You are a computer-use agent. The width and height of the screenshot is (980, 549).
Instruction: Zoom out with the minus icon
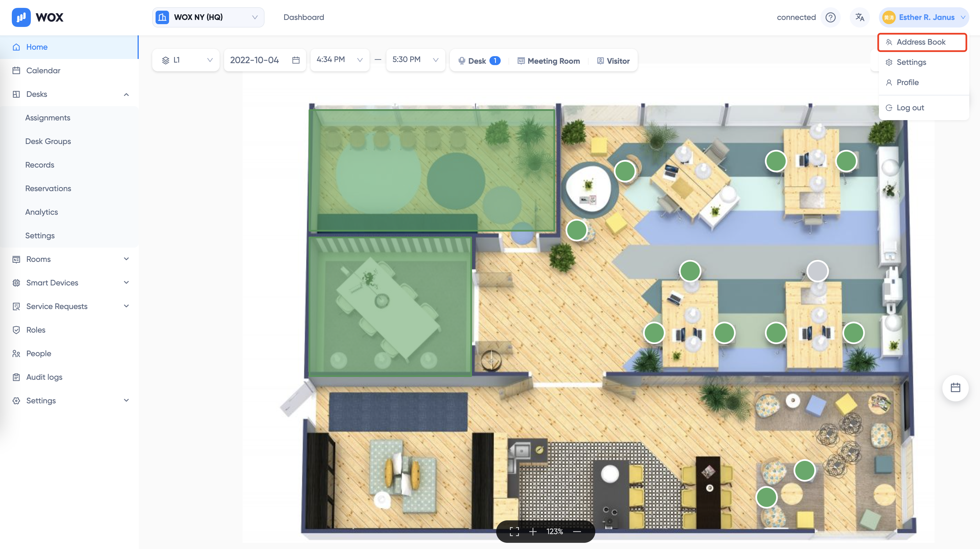point(577,532)
